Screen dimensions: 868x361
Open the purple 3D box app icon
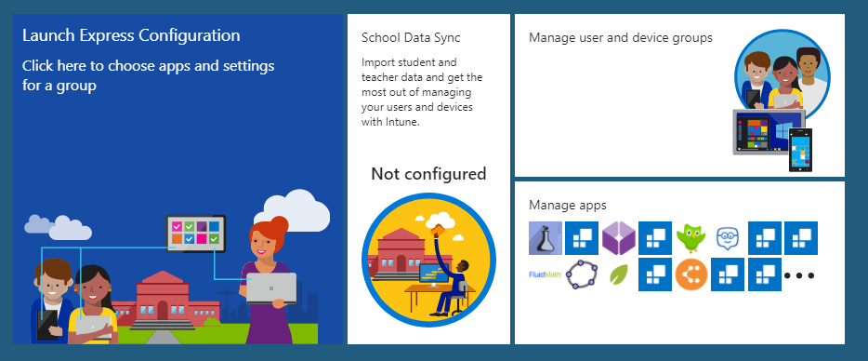618,238
